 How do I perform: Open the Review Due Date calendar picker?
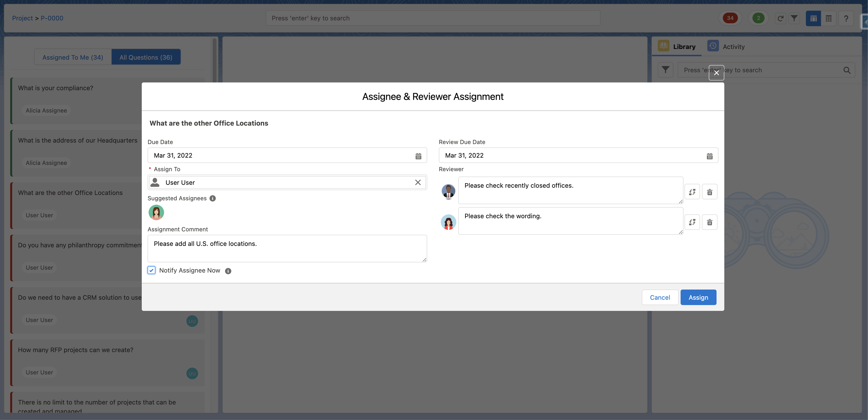(x=709, y=156)
